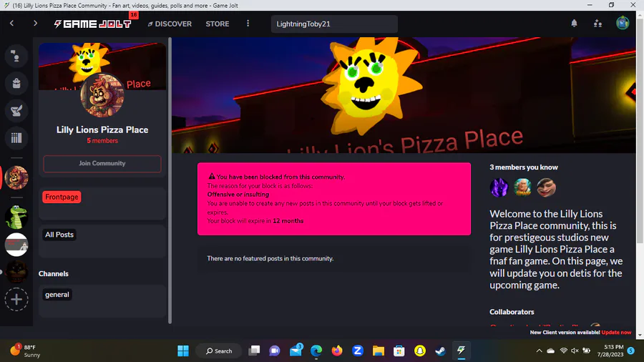Open the user avatar menu
Image resolution: width=644 pixels, height=362 pixels.
coord(623,23)
